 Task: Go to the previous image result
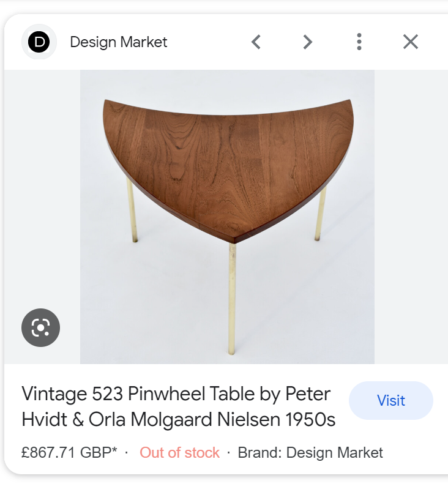pyautogui.click(x=256, y=42)
